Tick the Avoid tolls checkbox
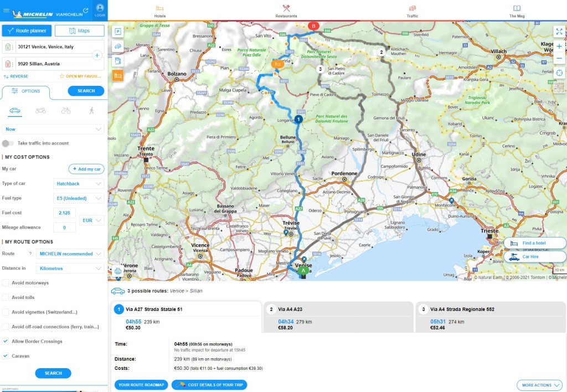Image resolution: width=567 pixels, height=392 pixels. point(6,297)
